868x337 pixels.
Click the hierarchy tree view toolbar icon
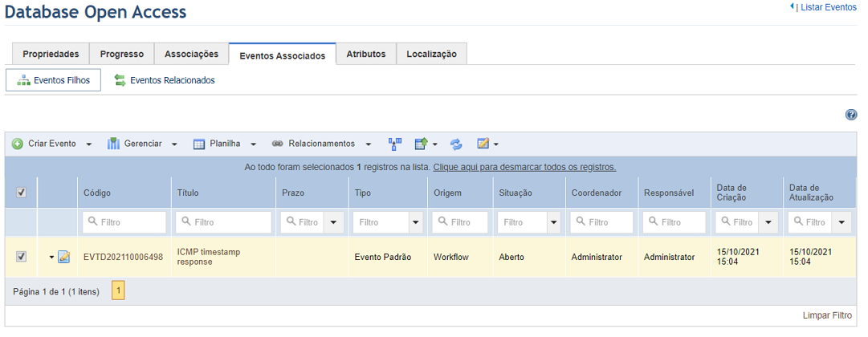coord(395,144)
